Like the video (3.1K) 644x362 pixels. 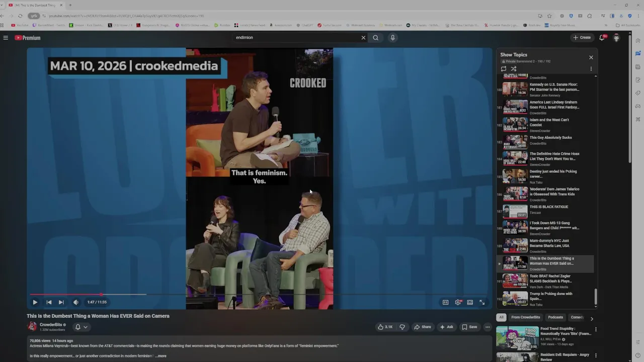[385, 327]
